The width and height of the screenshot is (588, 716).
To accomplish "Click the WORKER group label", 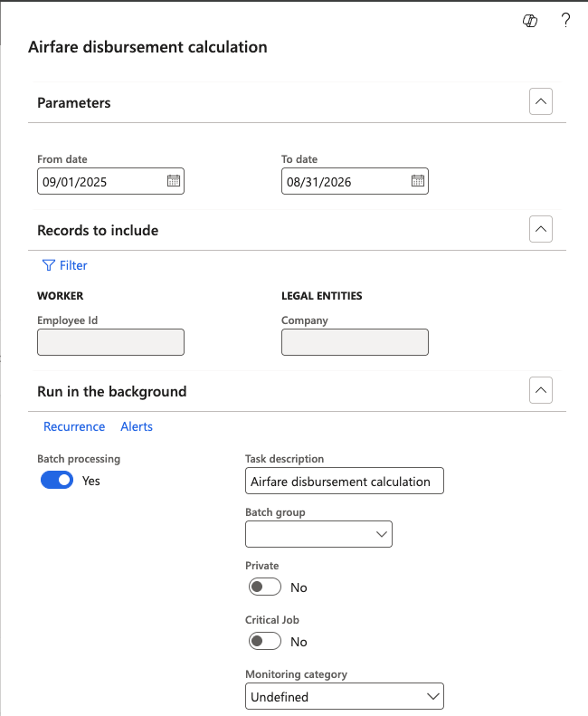I will coord(61,296).
